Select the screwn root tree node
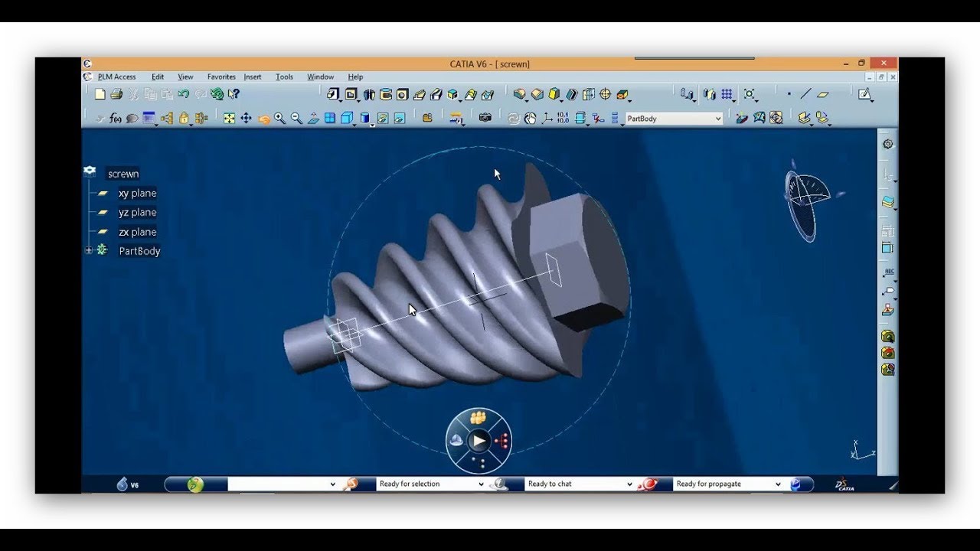This screenshot has width=980, height=551. [123, 174]
